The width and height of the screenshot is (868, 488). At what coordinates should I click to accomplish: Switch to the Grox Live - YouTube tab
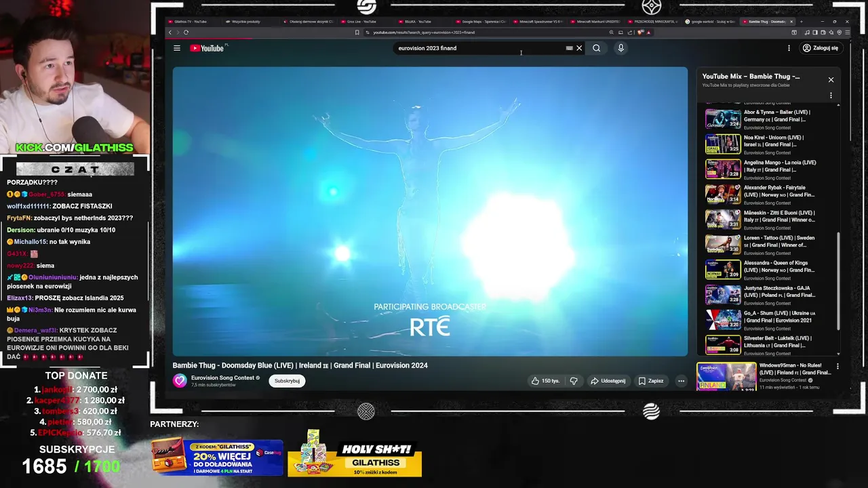[361, 22]
